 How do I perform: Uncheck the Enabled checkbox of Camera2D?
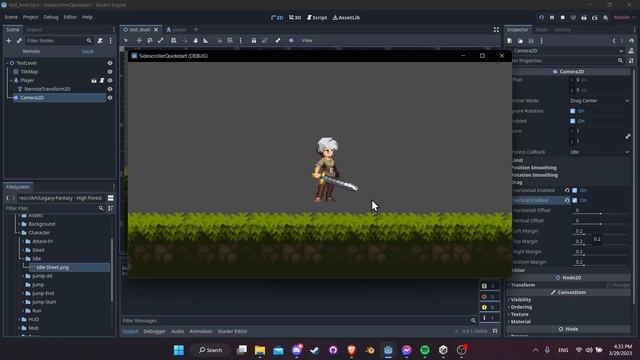(x=573, y=121)
